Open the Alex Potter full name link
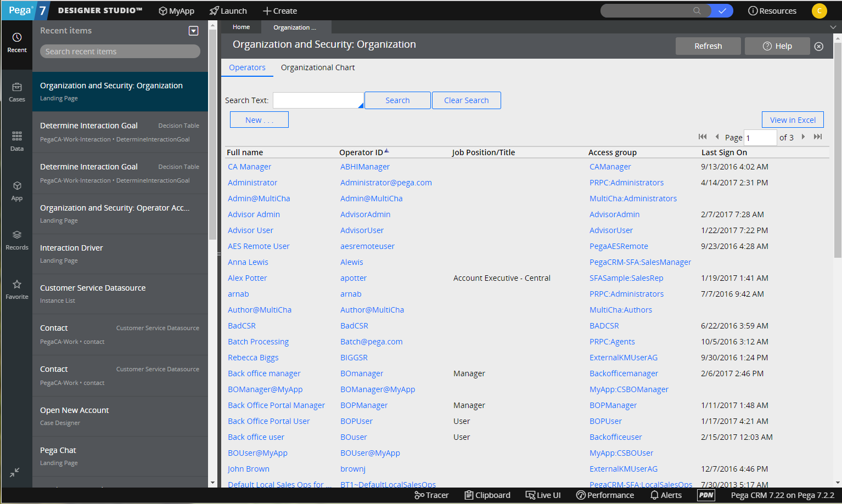Viewport: 842px width, 504px height. pyautogui.click(x=247, y=278)
